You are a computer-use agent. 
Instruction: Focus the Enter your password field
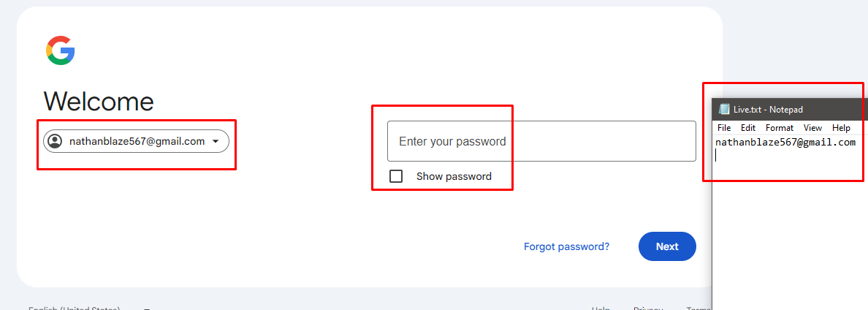[541, 141]
